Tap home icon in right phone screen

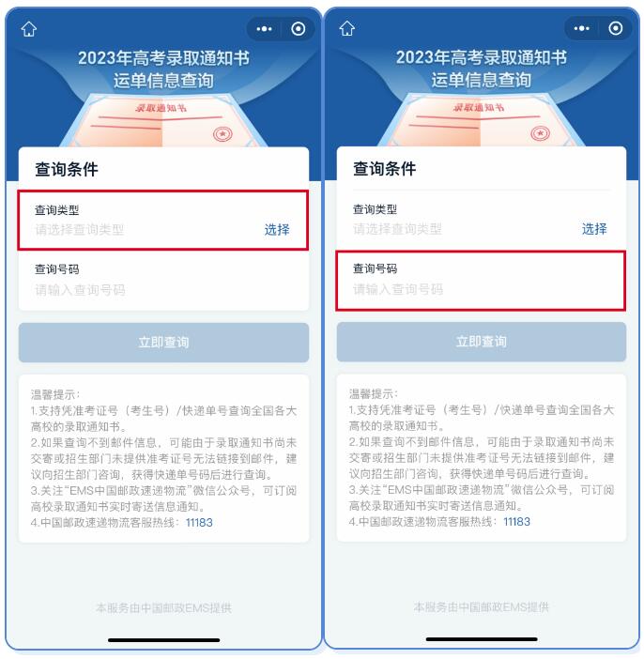click(347, 28)
